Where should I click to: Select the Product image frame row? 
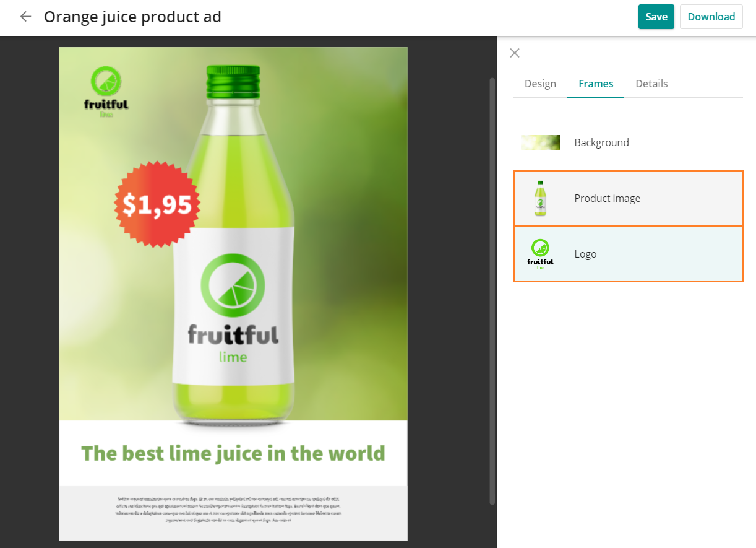tap(628, 199)
